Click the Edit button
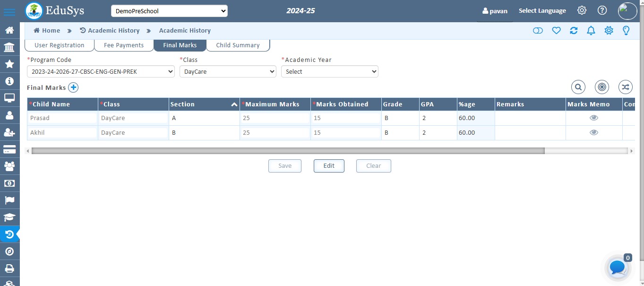This screenshot has width=644, height=286. [329, 166]
